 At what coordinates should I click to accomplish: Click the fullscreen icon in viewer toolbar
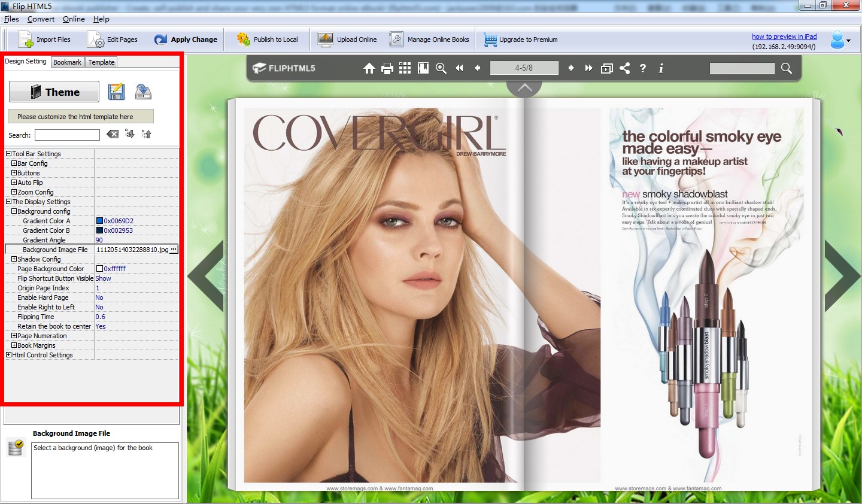pyautogui.click(x=607, y=68)
